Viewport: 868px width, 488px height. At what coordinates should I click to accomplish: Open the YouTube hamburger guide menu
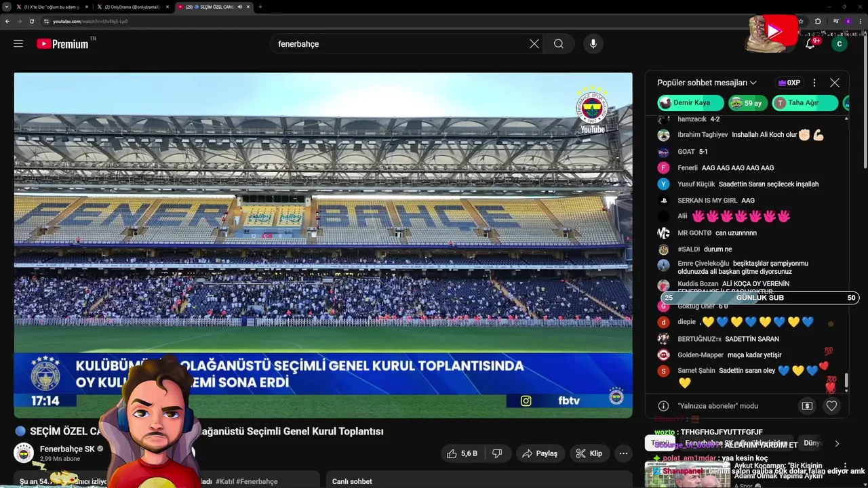[x=18, y=43]
